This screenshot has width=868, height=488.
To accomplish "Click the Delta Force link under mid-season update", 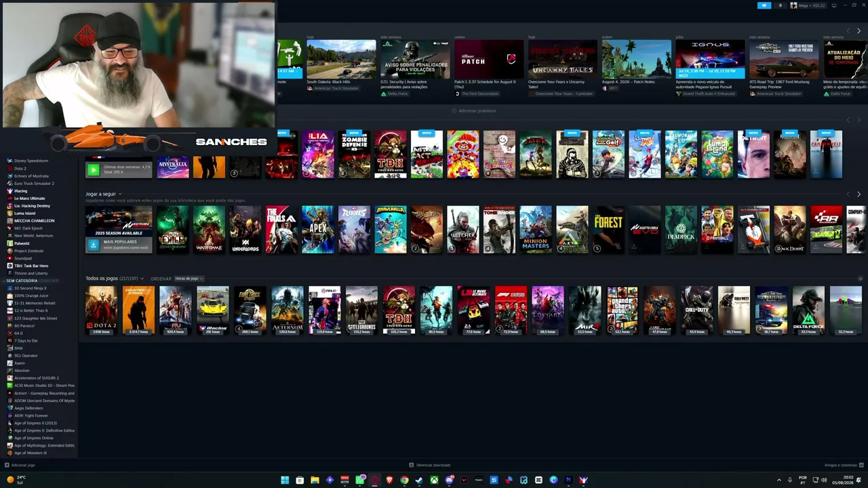I will click(x=837, y=94).
